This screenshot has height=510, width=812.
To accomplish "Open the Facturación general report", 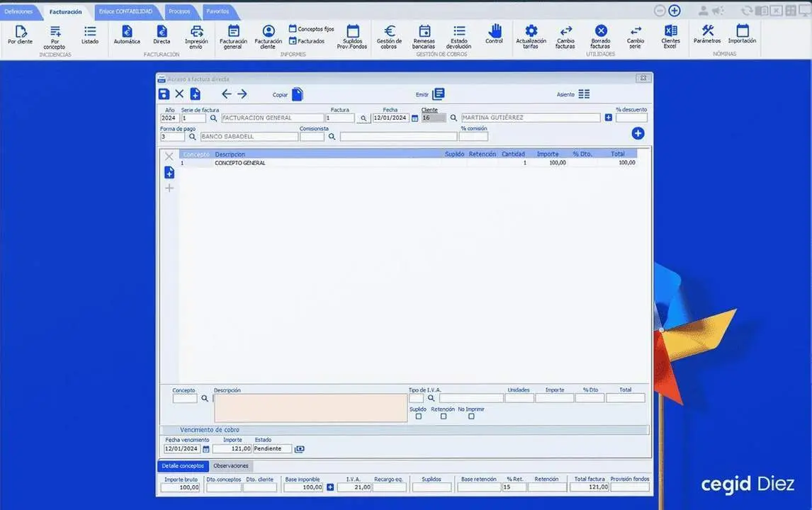I will click(x=233, y=37).
